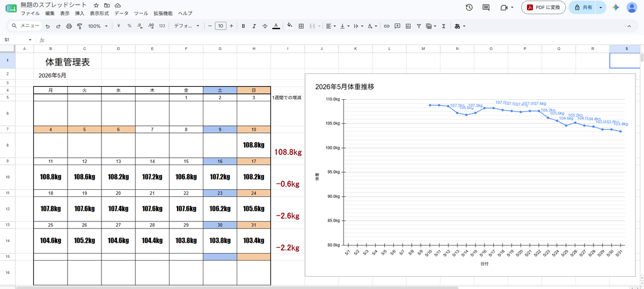This screenshot has height=289, width=644.
Task: Open the 123 number format menu
Action: click(x=162, y=26)
